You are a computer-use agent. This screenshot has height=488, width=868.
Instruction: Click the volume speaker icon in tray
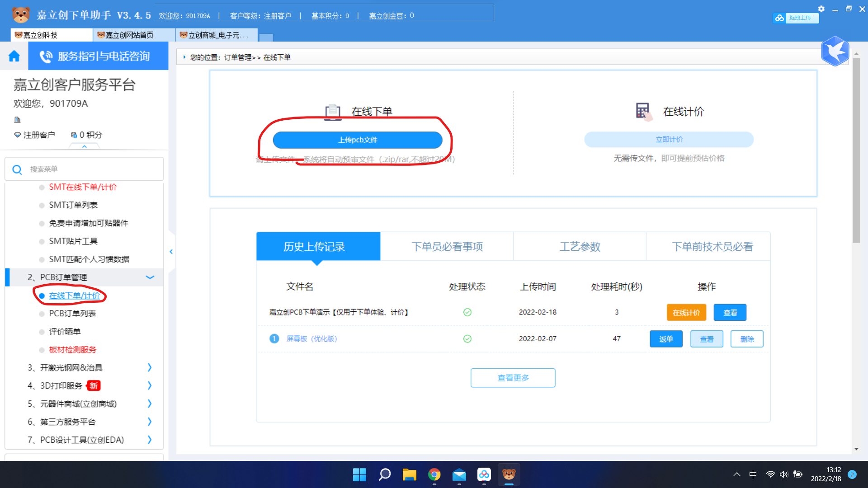[783, 474]
